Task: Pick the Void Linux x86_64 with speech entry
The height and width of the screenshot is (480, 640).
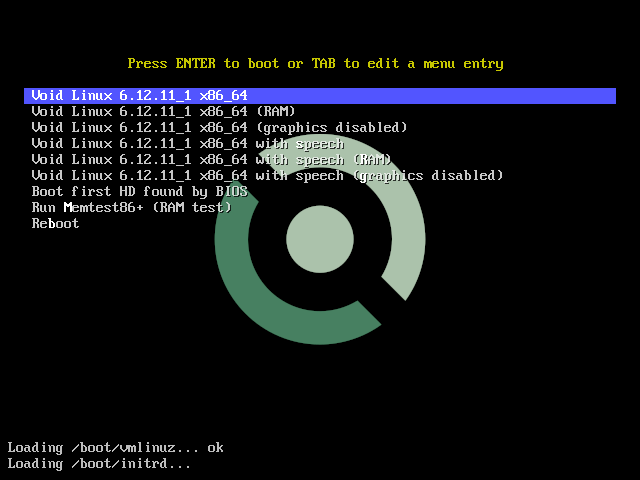Action: (x=188, y=143)
